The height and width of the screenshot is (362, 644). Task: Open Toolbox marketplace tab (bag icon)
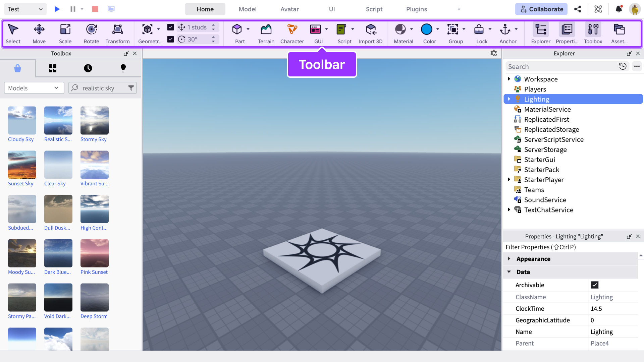18,68
